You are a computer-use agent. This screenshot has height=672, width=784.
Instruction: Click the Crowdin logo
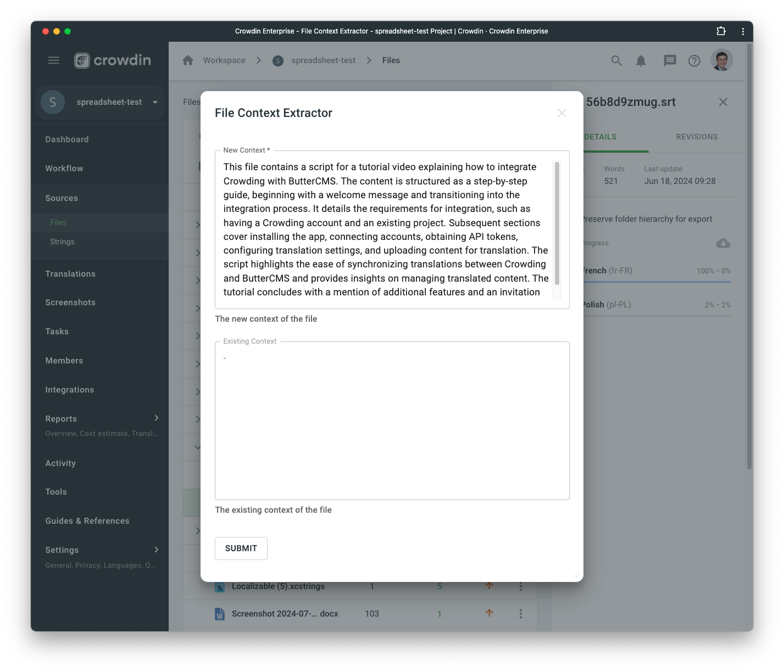tap(113, 60)
